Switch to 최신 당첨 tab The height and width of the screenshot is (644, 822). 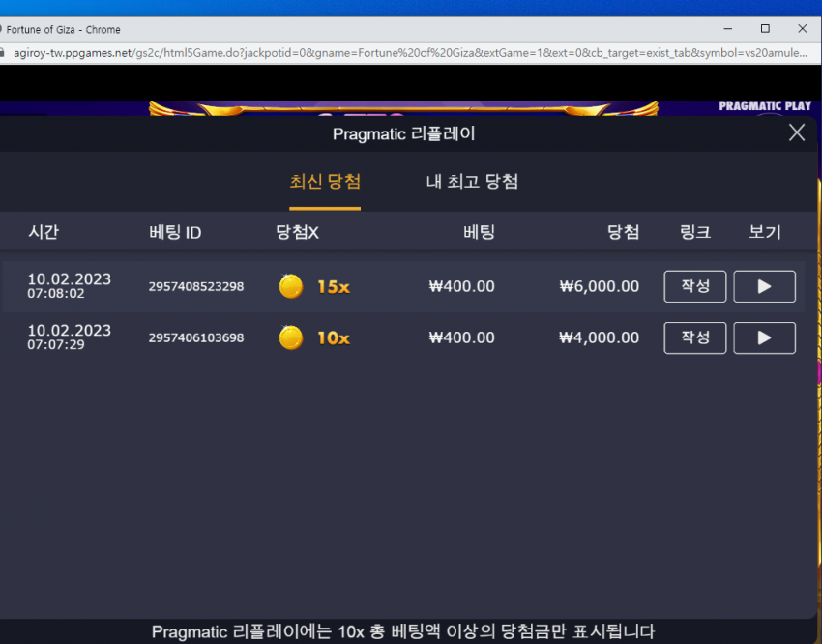(325, 181)
